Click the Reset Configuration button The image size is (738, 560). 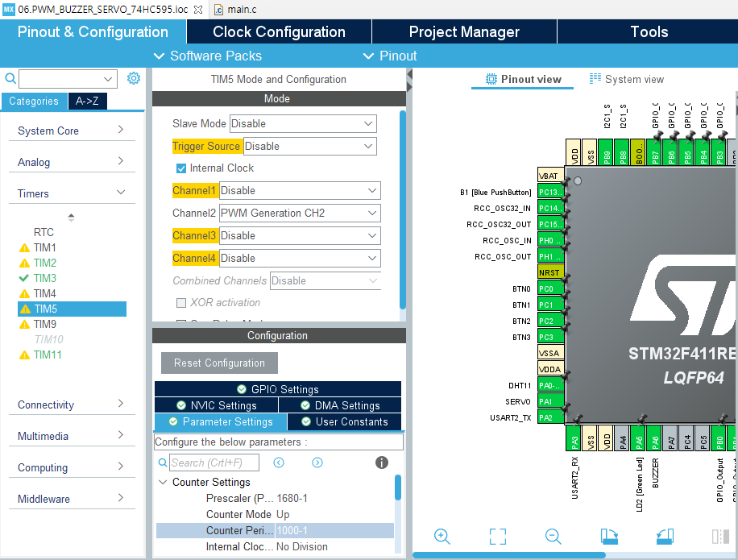219,363
